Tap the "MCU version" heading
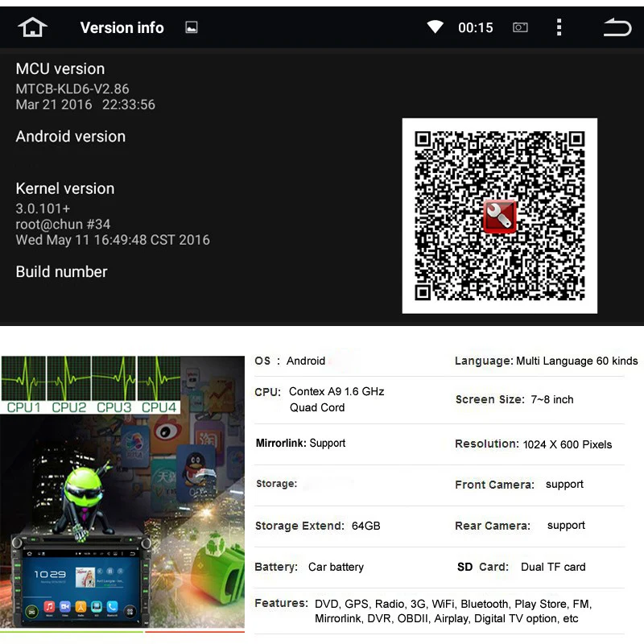Image resolution: width=644 pixels, height=644 pixels. (60, 68)
